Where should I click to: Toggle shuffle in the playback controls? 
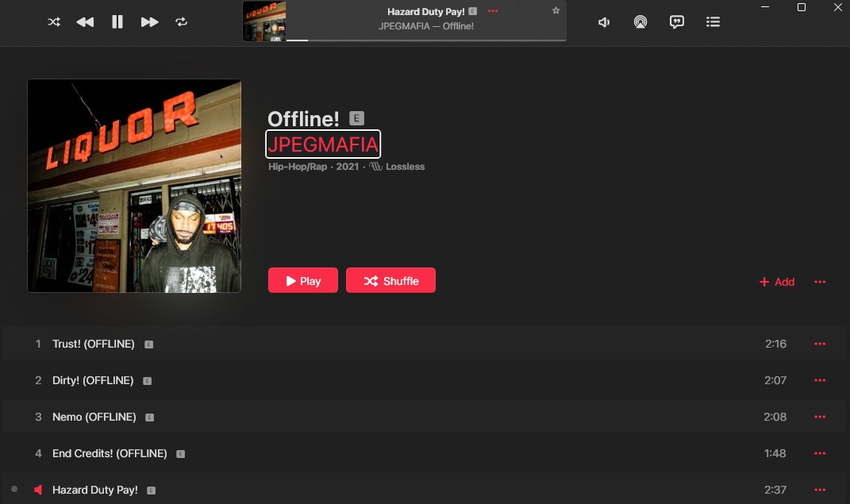(54, 22)
